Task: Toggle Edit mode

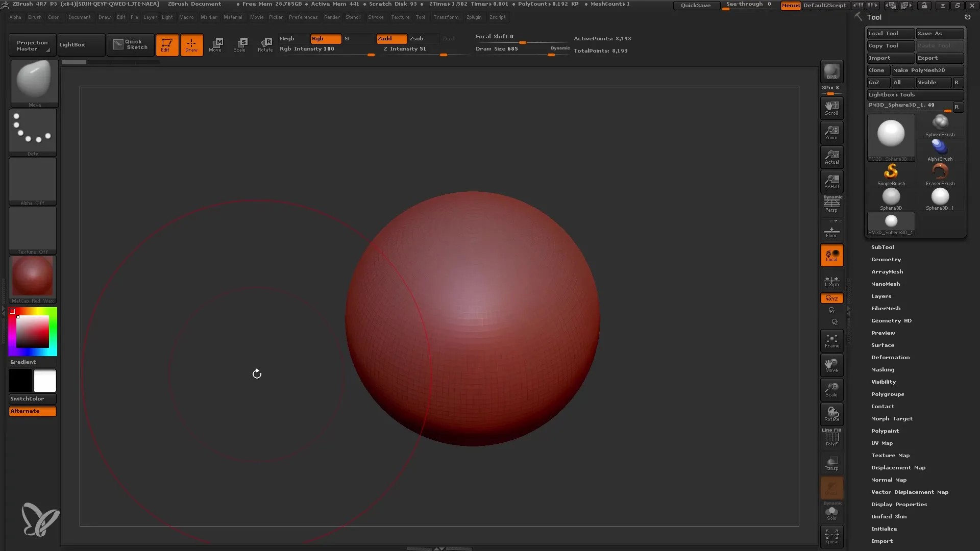Action: (x=167, y=45)
